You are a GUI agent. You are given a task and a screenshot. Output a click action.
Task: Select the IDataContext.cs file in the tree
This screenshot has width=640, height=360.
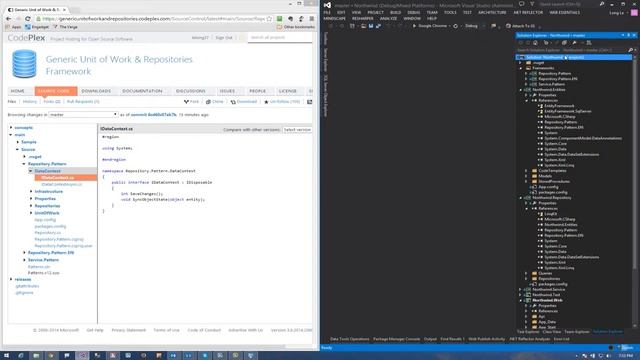58,178
